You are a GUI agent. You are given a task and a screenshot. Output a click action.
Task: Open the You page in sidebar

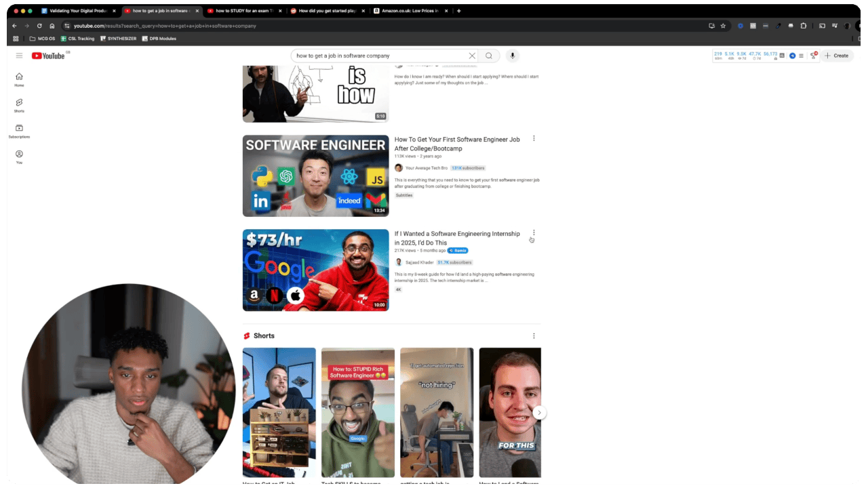19,157
